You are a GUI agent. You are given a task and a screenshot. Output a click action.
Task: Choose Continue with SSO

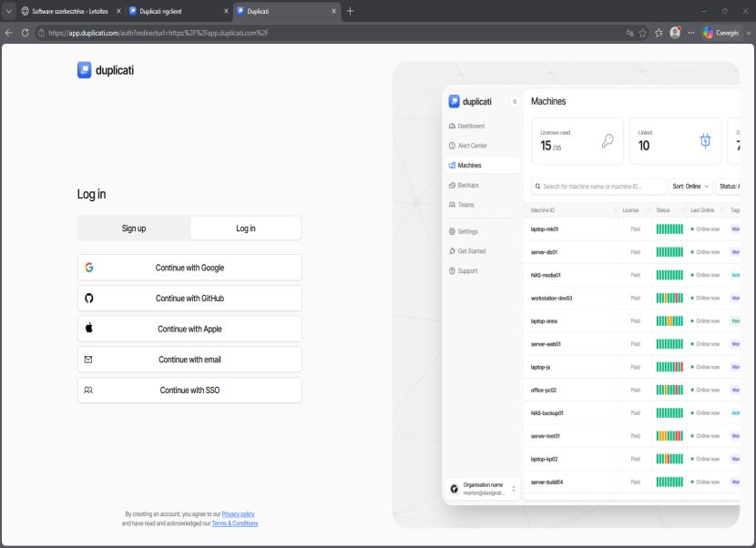pyautogui.click(x=189, y=390)
